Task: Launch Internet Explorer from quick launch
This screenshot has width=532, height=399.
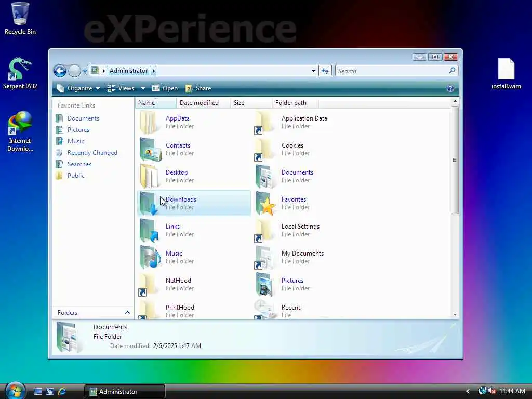Action: (62, 392)
